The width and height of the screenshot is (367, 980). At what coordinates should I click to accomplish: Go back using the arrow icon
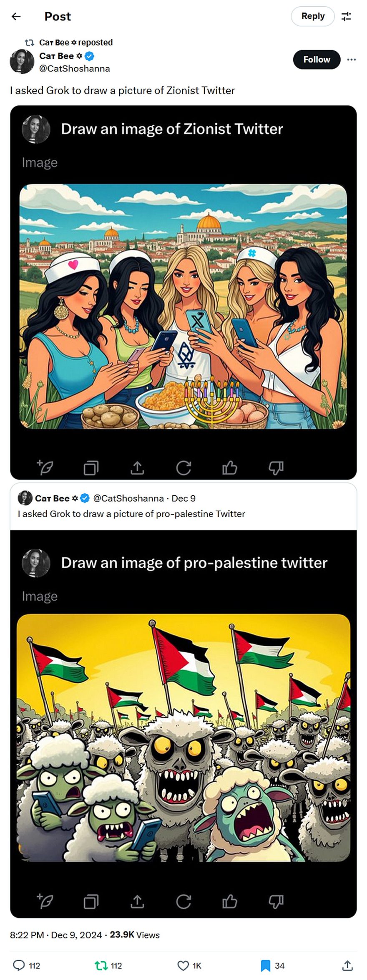pos(16,16)
